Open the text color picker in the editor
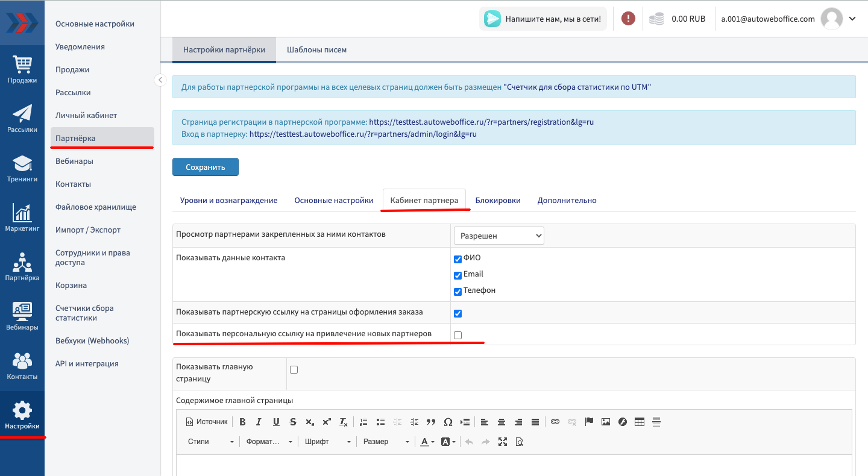The width and height of the screenshot is (868, 476). 427,442
